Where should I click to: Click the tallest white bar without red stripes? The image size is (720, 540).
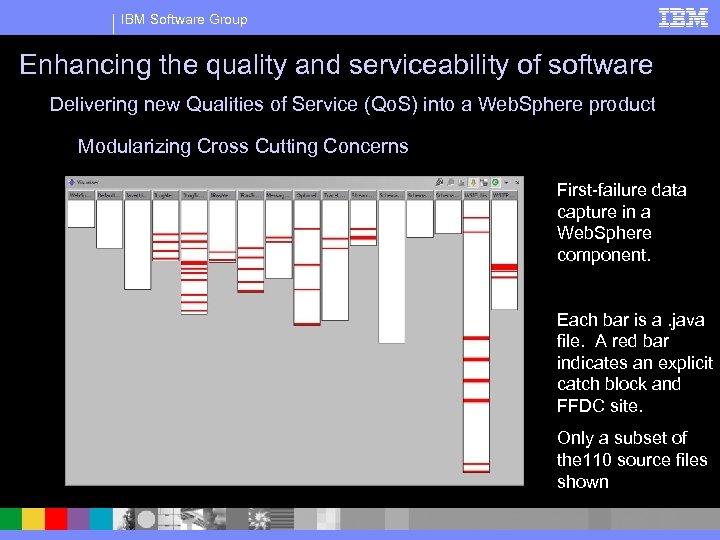[392, 271]
